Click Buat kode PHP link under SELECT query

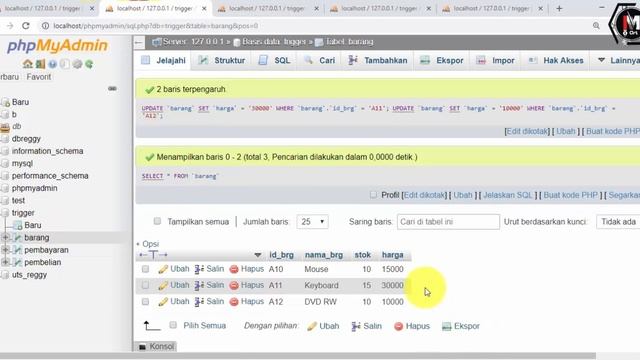571,195
